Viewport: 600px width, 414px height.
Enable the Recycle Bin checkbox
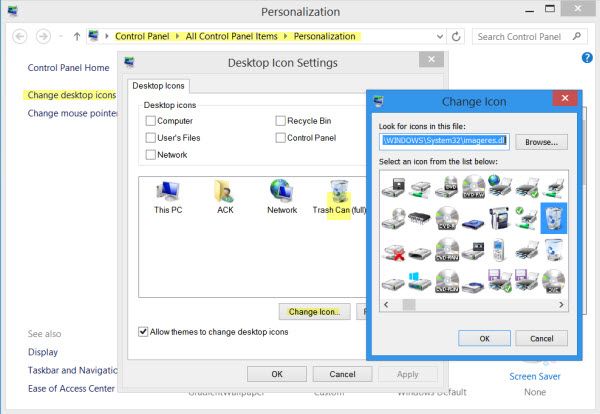280,121
